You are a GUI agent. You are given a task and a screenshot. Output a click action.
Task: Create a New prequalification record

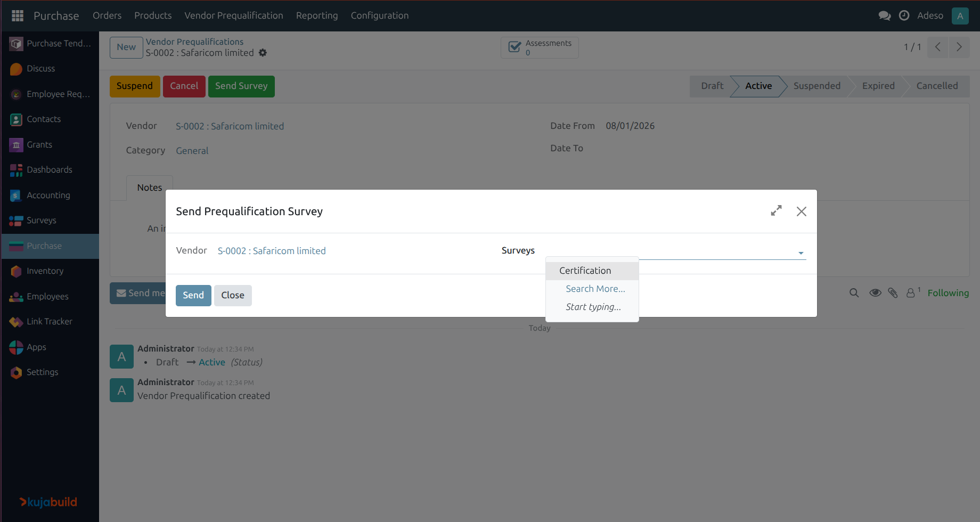click(x=126, y=47)
